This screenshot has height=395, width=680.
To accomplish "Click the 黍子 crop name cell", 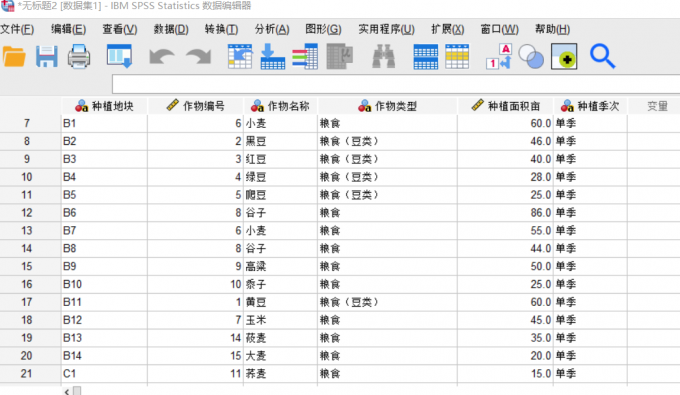I will point(280,284).
